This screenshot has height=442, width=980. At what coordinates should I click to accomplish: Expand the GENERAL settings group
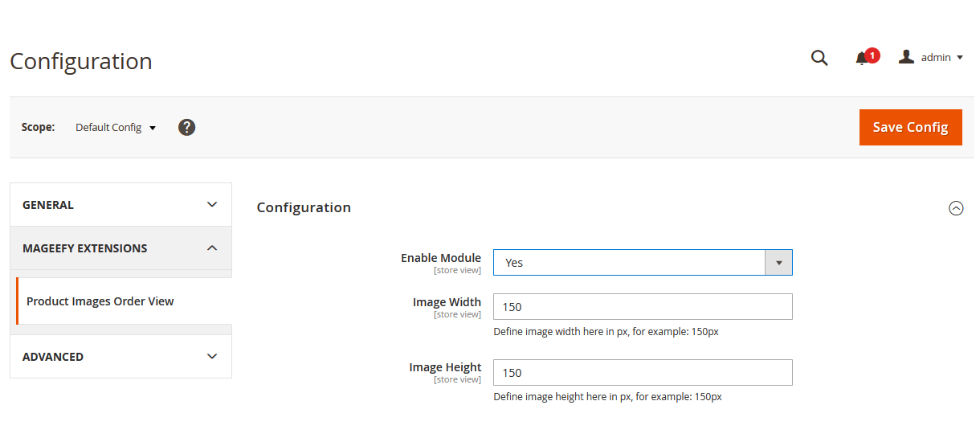120,205
